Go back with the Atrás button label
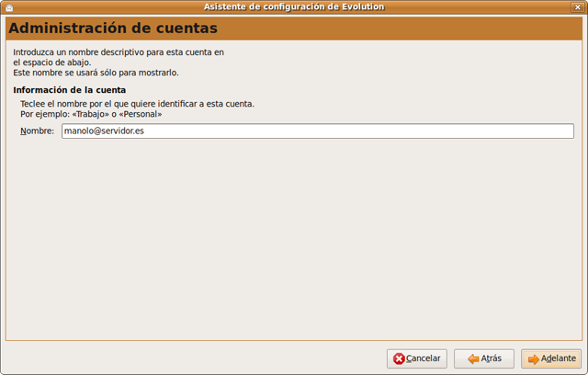Image resolution: width=588 pixels, height=375 pixels. click(x=492, y=358)
